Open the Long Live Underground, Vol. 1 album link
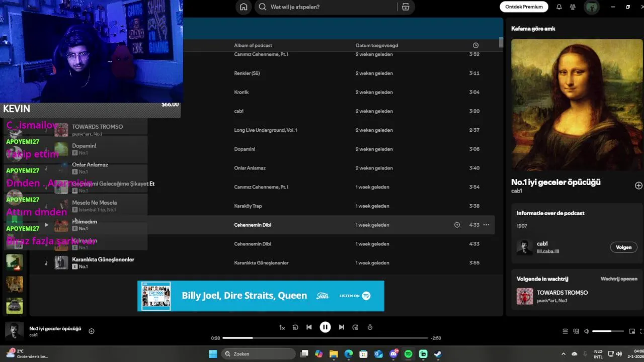 (266, 130)
